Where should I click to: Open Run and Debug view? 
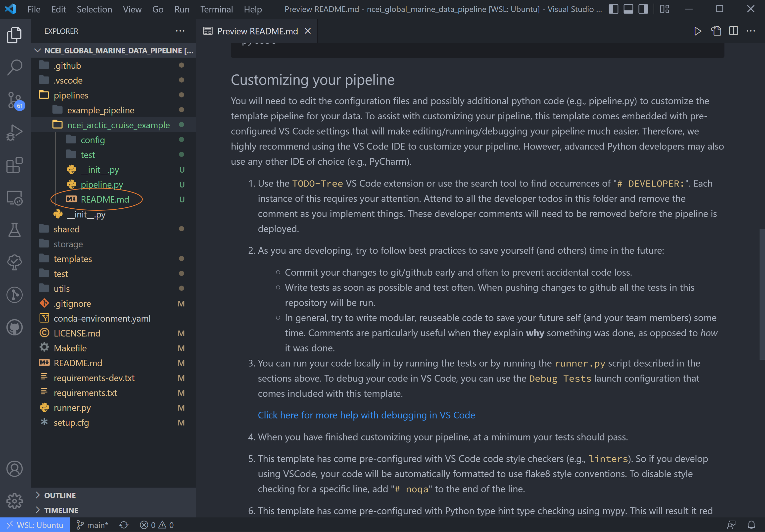15,133
